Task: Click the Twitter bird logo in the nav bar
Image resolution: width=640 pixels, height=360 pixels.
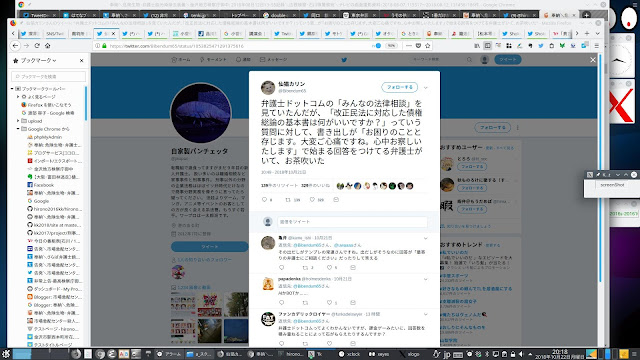Action: click(344, 60)
